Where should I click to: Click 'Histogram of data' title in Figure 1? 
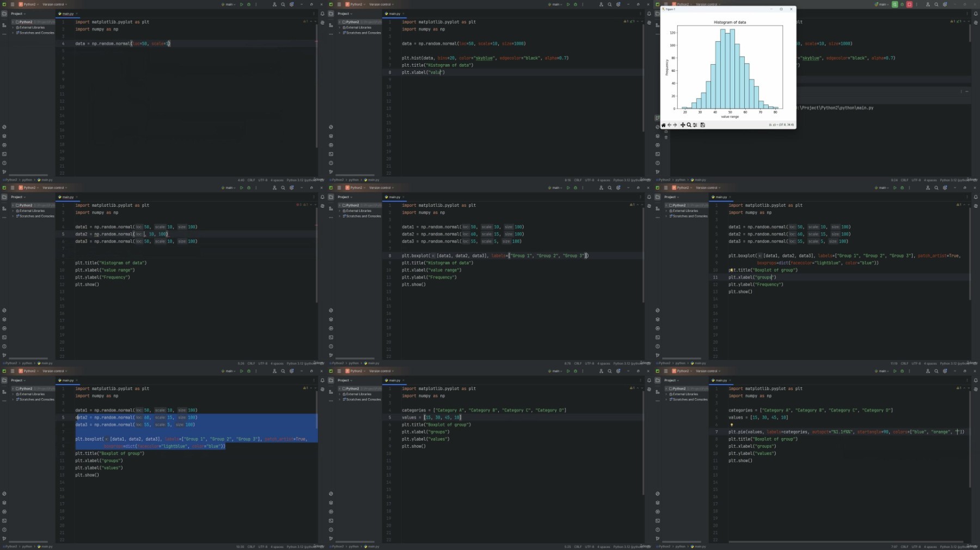pyautogui.click(x=730, y=22)
